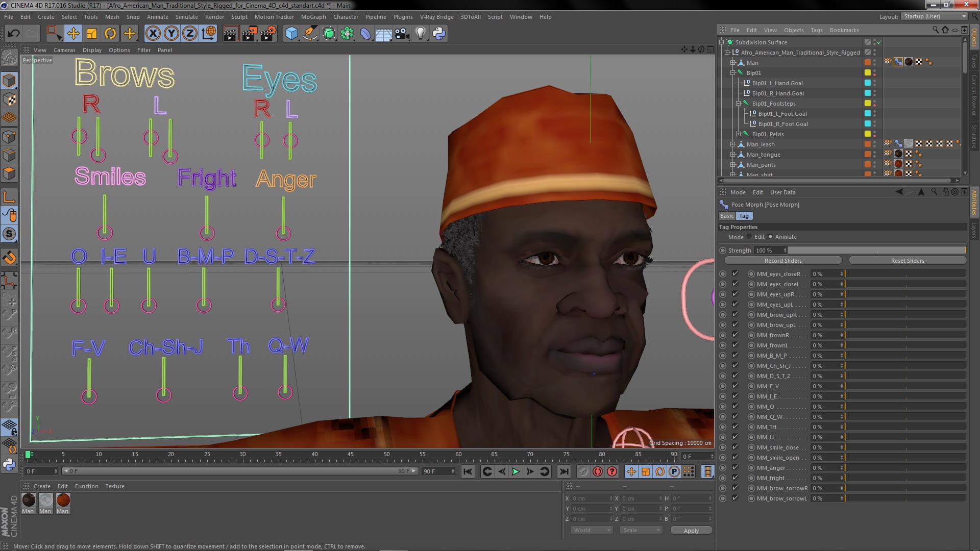Viewport: 980px width, 551px height.
Task: Adjust the MM_eyes_closeL slider
Action: click(905, 284)
